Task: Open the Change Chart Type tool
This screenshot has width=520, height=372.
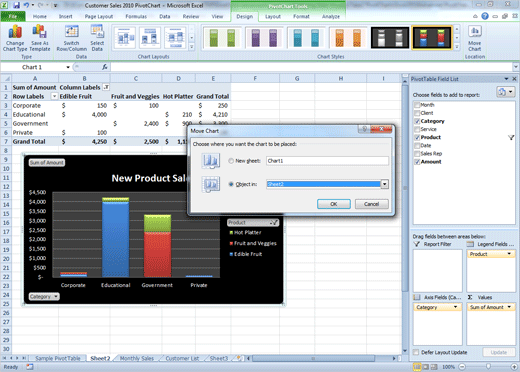Action: (15, 38)
